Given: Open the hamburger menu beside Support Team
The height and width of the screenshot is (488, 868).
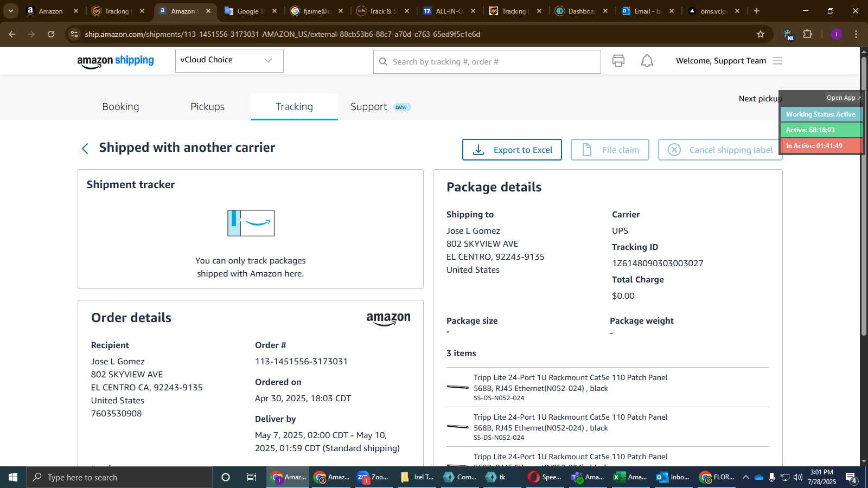Looking at the screenshot, I should 777,61.
